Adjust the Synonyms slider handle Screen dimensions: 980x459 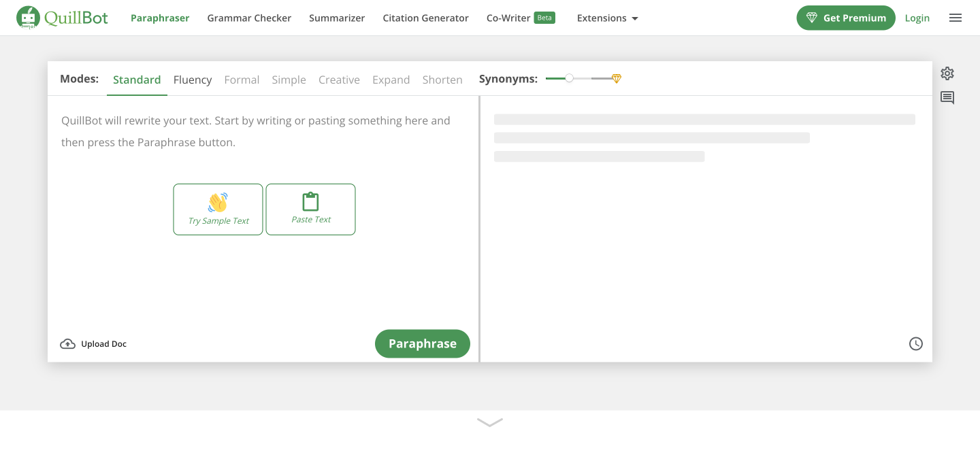point(570,79)
